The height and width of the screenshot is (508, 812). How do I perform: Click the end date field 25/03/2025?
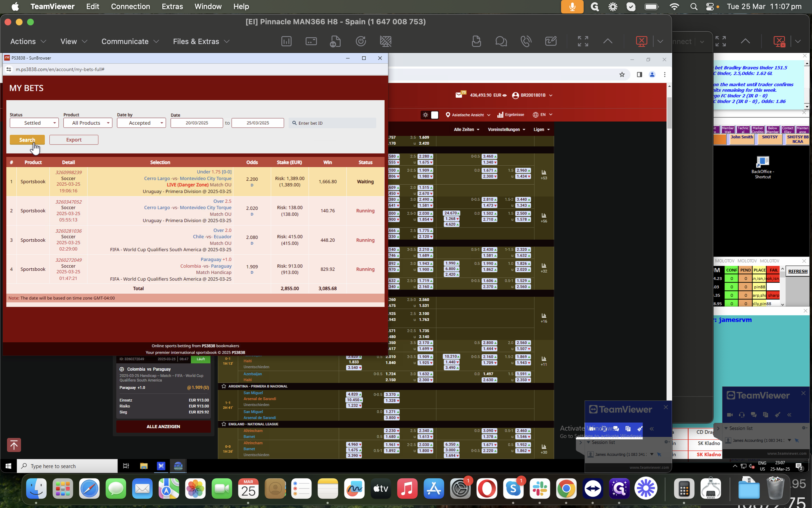click(258, 123)
